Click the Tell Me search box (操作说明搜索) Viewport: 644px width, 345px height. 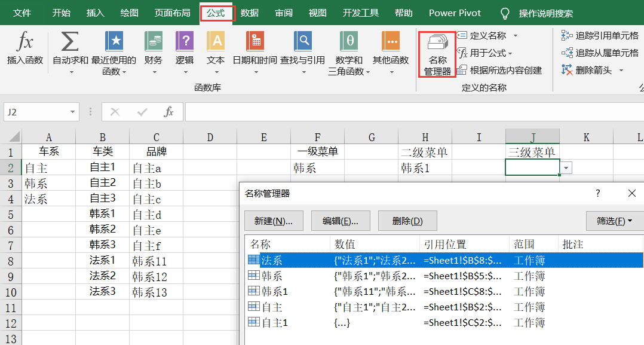pos(546,14)
